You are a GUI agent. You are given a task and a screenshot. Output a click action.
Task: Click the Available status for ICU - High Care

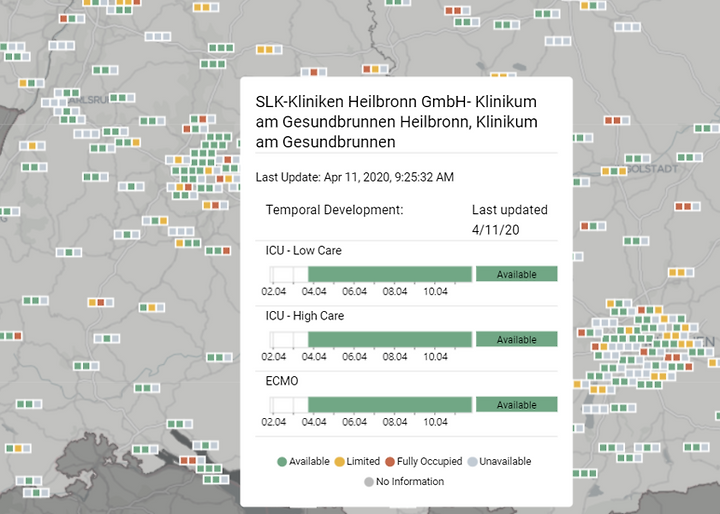coord(517,339)
